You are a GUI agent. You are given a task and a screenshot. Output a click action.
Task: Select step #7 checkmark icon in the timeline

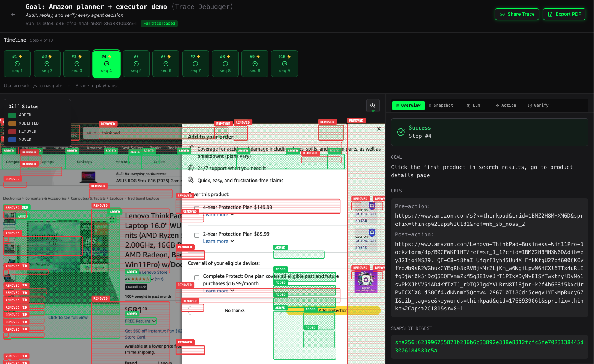click(x=195, y=64)
